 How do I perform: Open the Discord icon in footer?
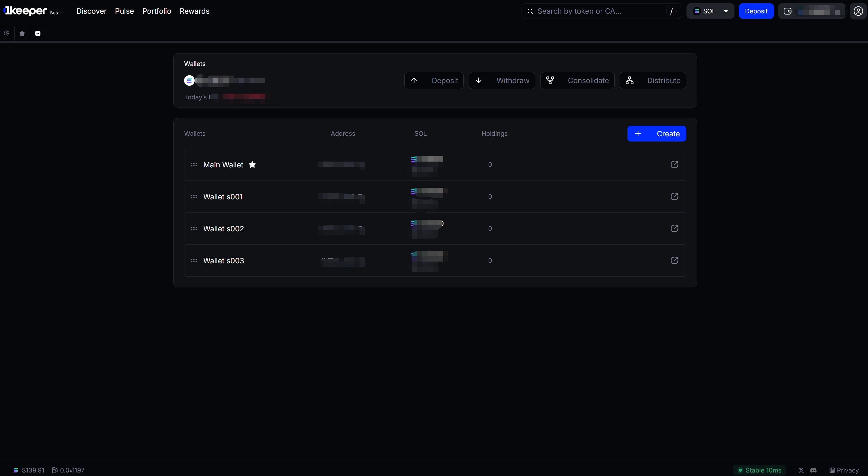coord(813,470)
